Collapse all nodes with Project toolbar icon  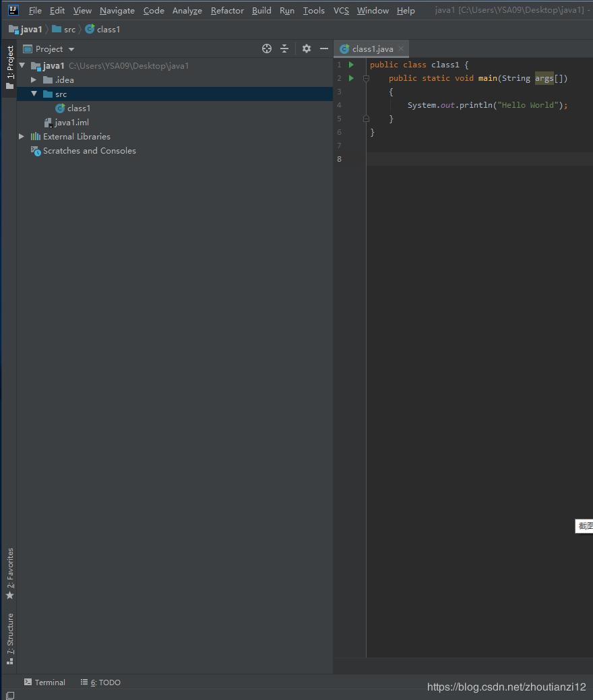[x=284, y=49]
